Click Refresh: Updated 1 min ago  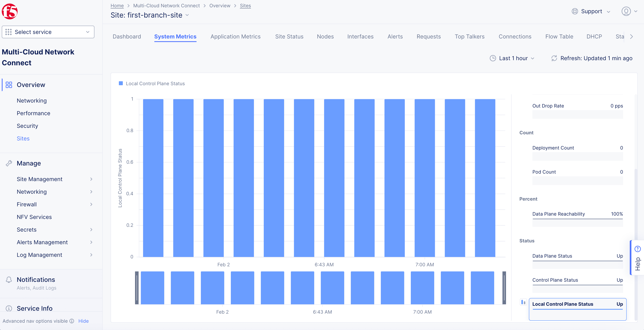click(x=592, y=58)
